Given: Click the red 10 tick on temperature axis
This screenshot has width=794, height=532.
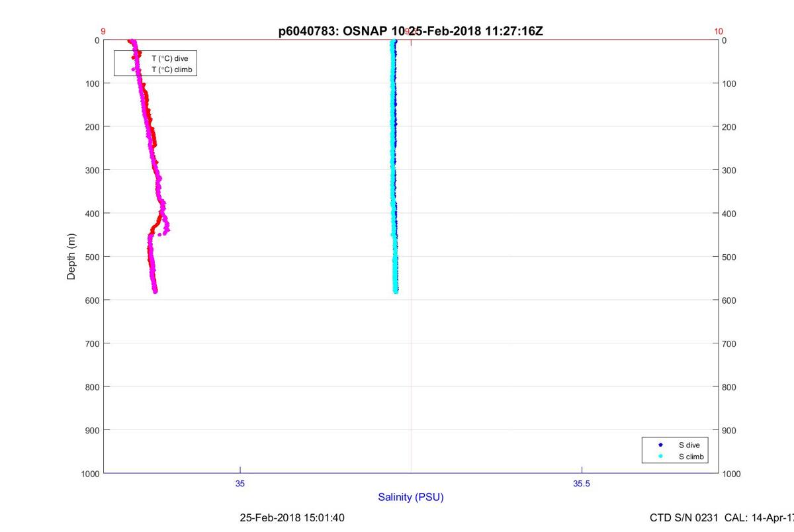Looking at the screenshot, I should point(719,31).
